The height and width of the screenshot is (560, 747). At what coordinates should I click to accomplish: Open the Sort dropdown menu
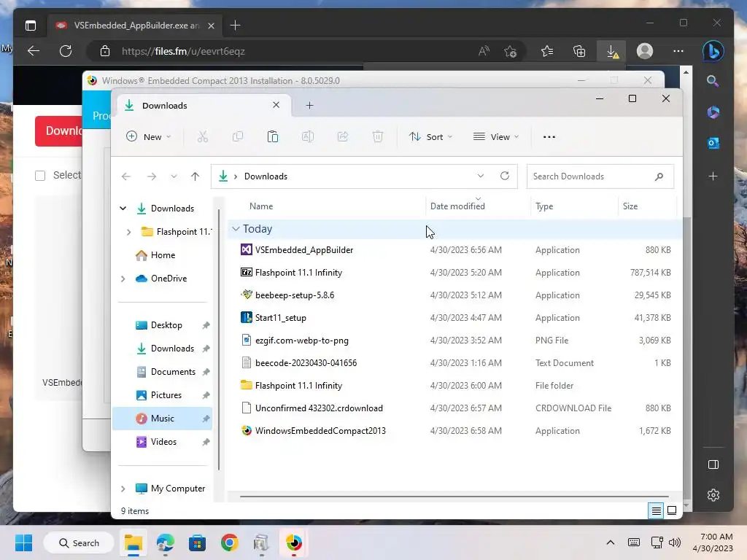click(430, 137)
